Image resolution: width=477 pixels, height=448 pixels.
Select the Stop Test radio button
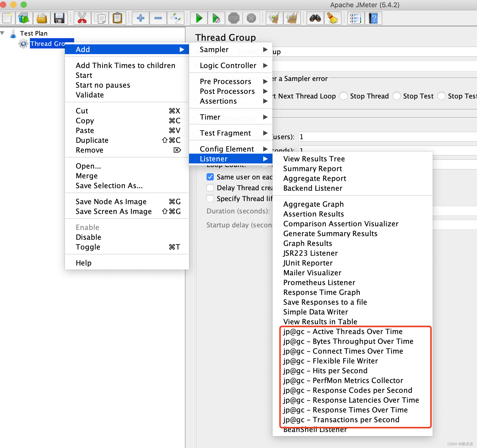coord(397,96)
